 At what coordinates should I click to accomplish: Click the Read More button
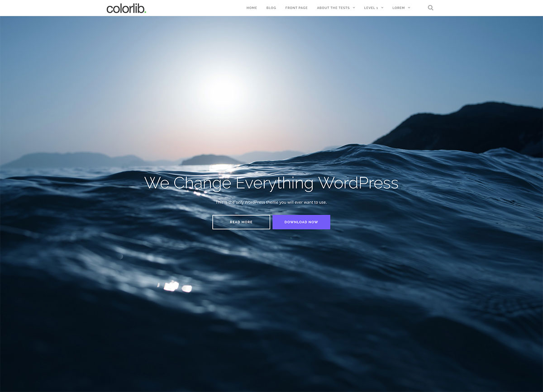tap(241, 222)
